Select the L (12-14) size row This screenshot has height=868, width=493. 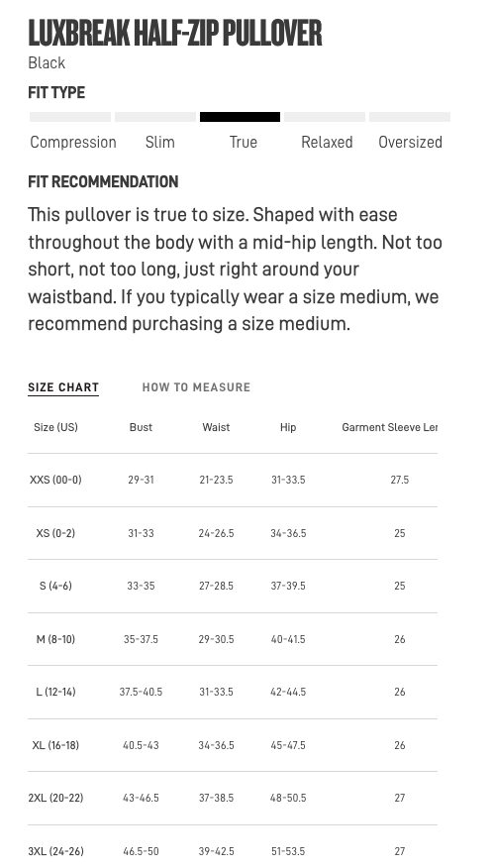(x=233, y=692)
